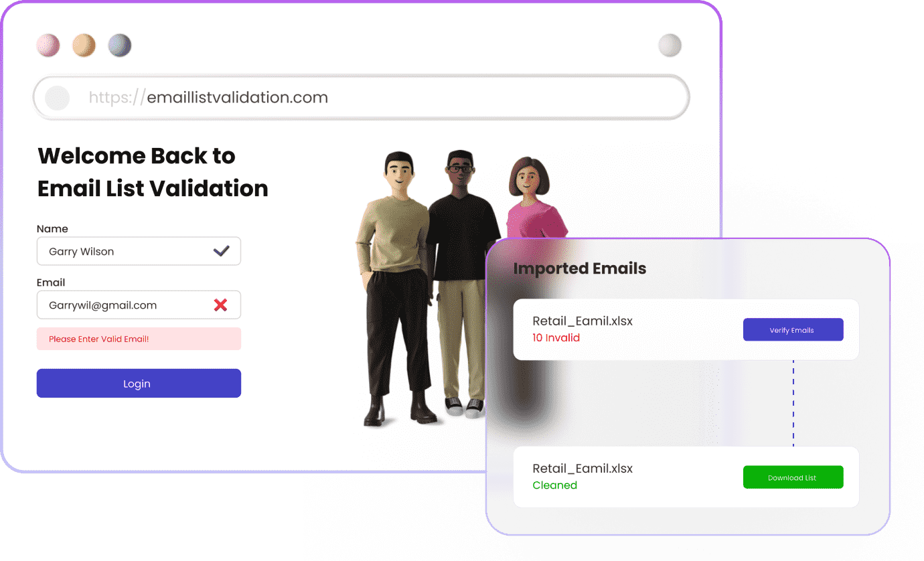Click the Imported Emails heading
The height and width of the screenshot is (561, 924).
click(x=580, y=268)
